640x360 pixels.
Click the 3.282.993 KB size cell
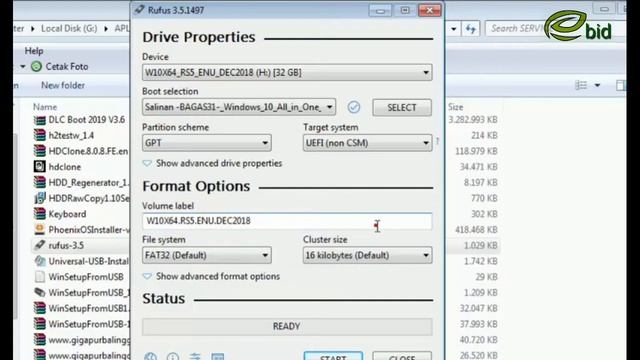click(x=473, y=120)
